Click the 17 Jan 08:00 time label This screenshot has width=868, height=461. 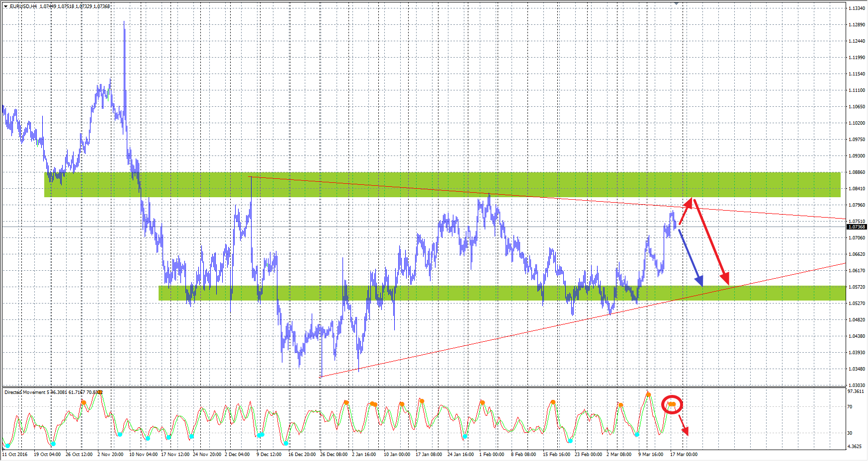[x=429, y=455]
